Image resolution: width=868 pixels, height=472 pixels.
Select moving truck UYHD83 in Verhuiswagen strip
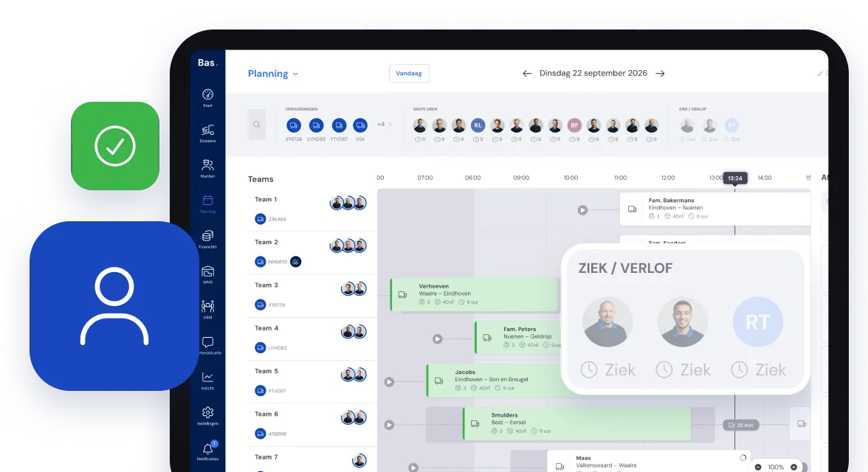(316, 125)
